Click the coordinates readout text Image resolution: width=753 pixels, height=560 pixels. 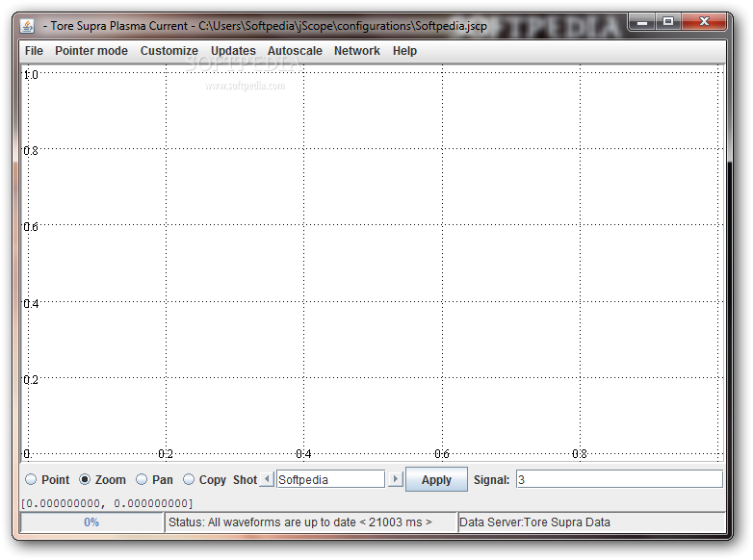pos(107,503)
